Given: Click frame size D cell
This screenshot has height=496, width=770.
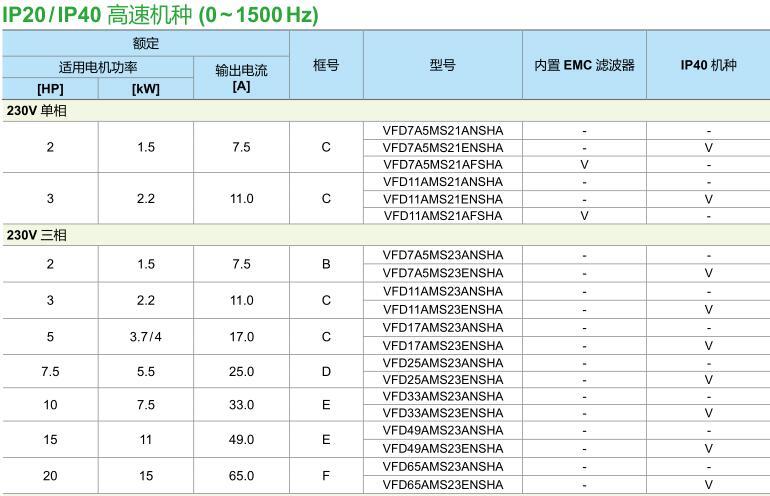Looking at the screenshot, I should point(326,371).
